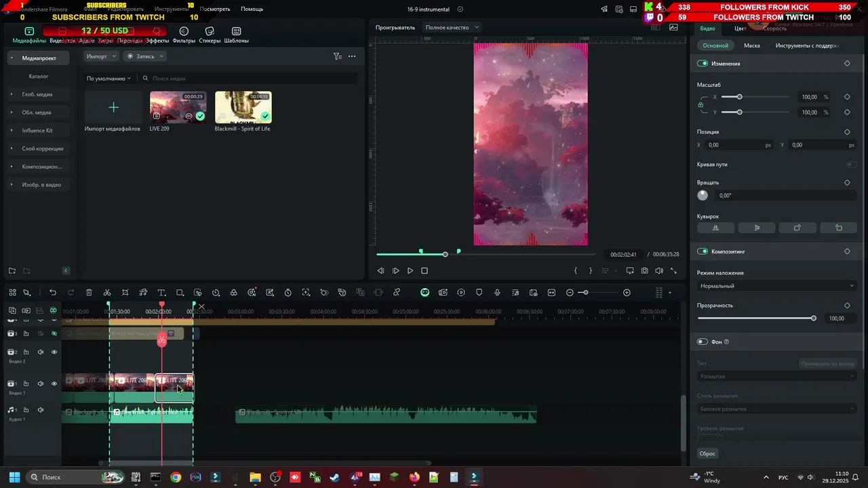Click the microphone voiceover record icon

(497, 293)
